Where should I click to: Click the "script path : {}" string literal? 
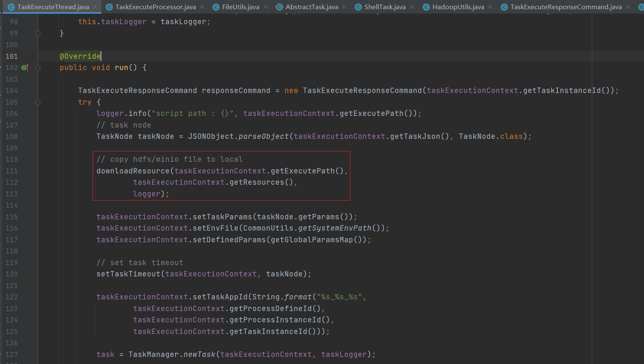(x=192, y=113)
